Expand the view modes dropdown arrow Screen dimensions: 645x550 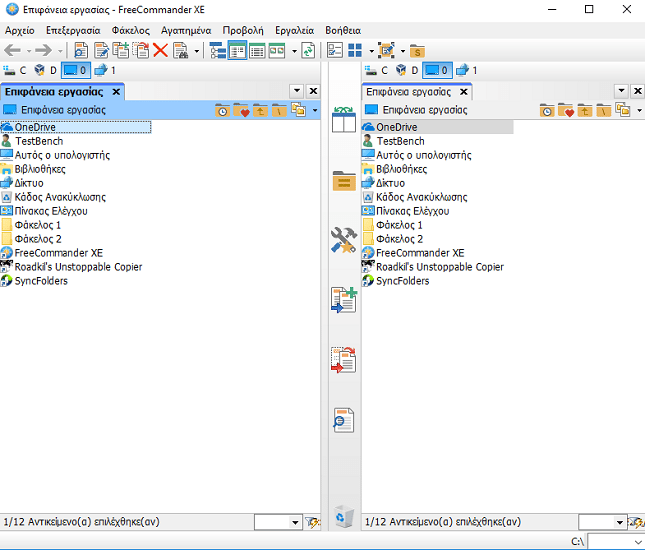click(294, 51)
